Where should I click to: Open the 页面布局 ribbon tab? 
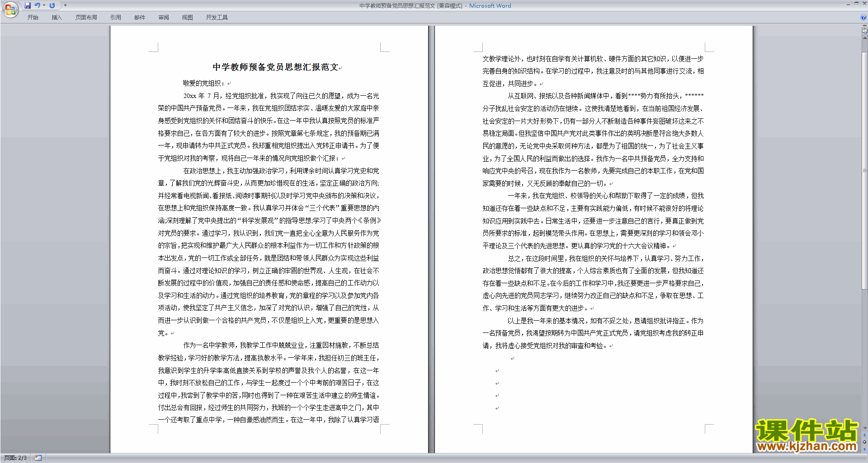click(x=86, y=18)
